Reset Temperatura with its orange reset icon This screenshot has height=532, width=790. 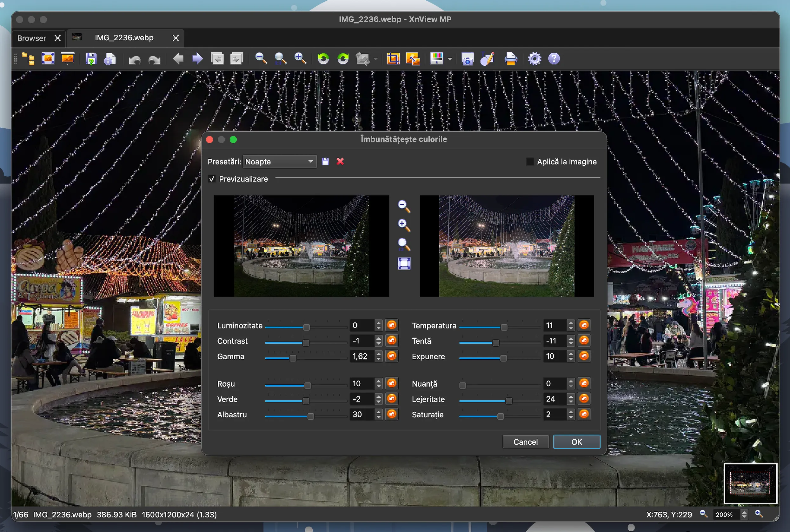point(584,325)
